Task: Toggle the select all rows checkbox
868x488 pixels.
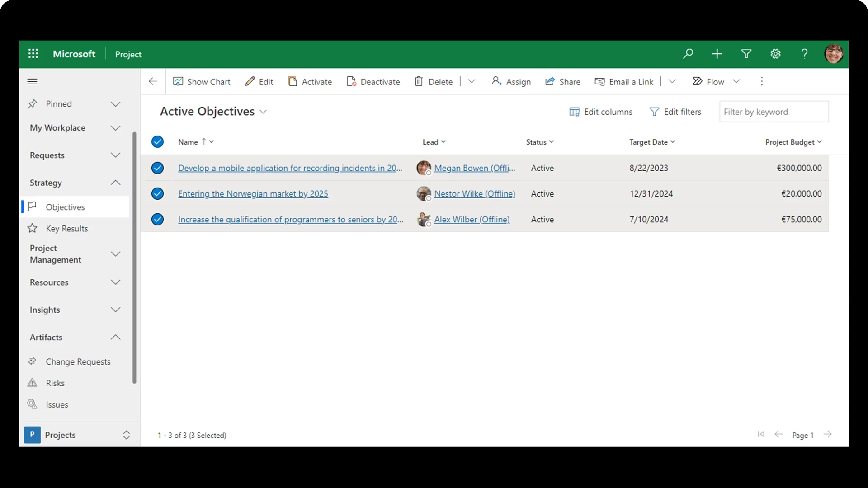Action: [x=157, y=142]
